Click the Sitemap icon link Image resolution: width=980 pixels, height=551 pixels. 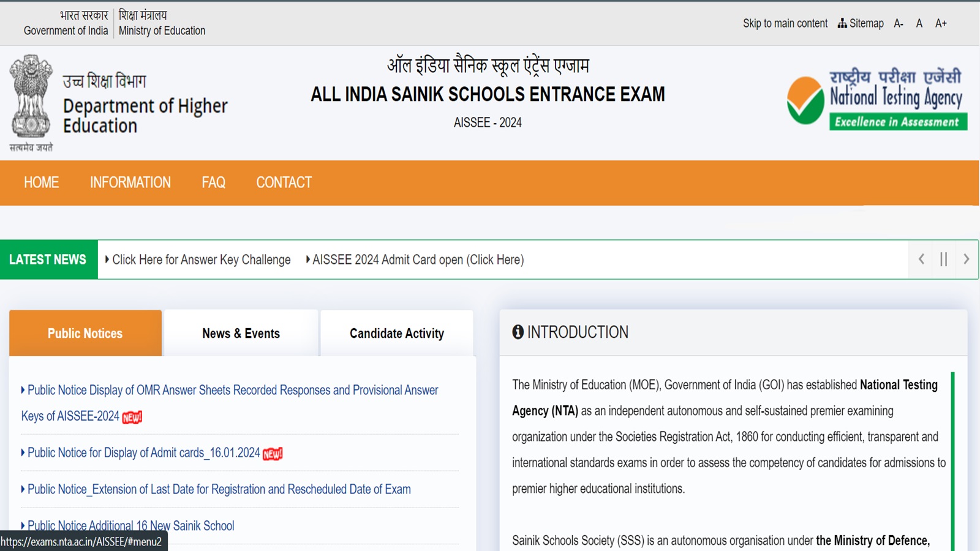[x=861, y=23]
